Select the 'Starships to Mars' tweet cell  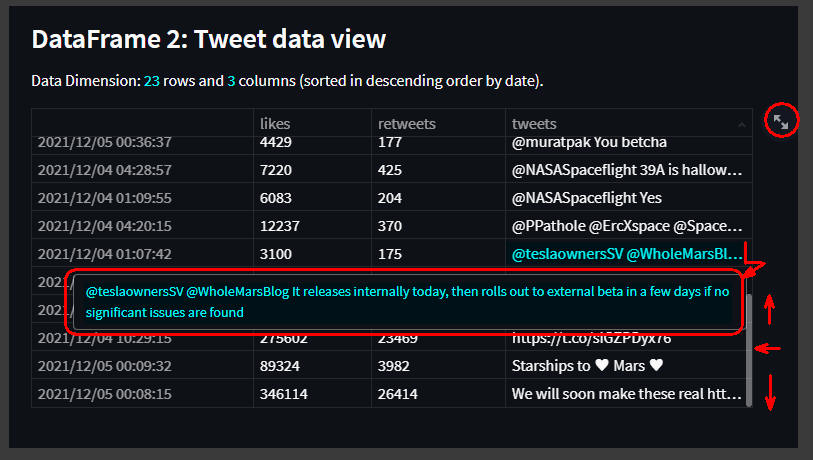(x=626, y=366)
